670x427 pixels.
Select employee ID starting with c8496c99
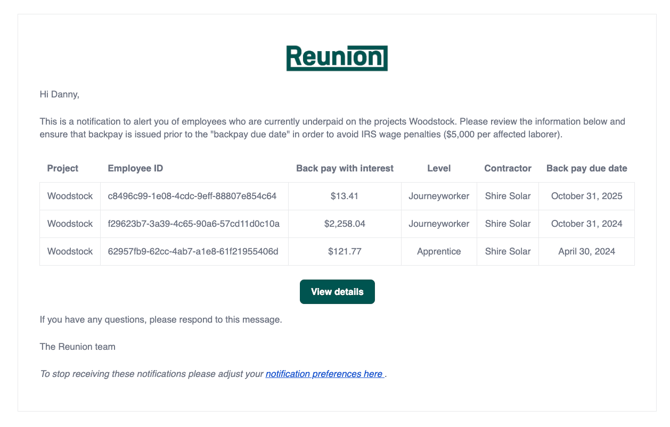pyautogui.click(x=192, y=197)
